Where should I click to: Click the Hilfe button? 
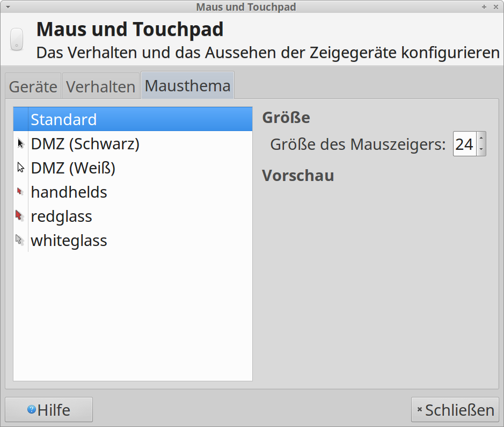click(49, 409)
